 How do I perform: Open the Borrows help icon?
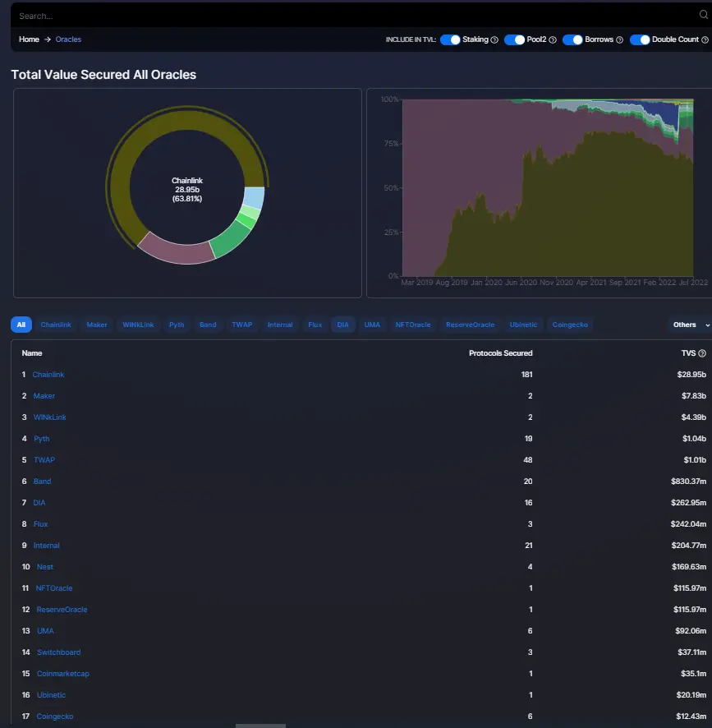pos(619,40)
